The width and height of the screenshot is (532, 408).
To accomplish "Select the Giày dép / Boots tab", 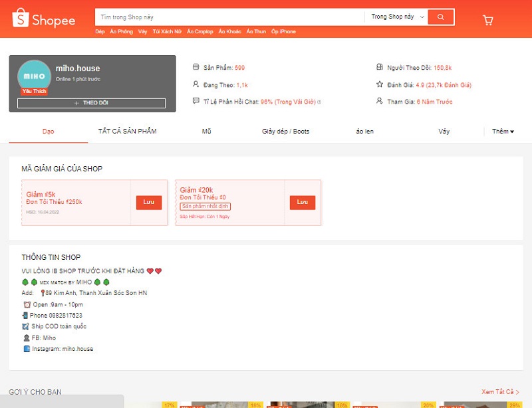I will (285, 132).
